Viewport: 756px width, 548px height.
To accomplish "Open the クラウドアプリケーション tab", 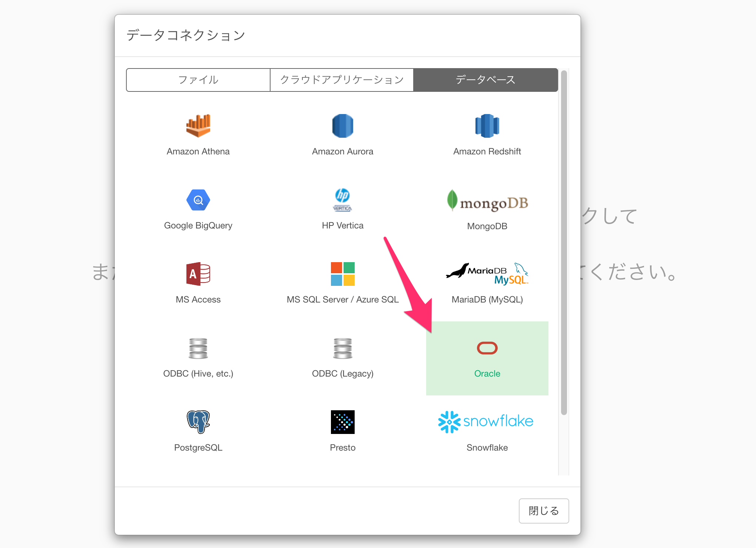I will tap(342, 80).
